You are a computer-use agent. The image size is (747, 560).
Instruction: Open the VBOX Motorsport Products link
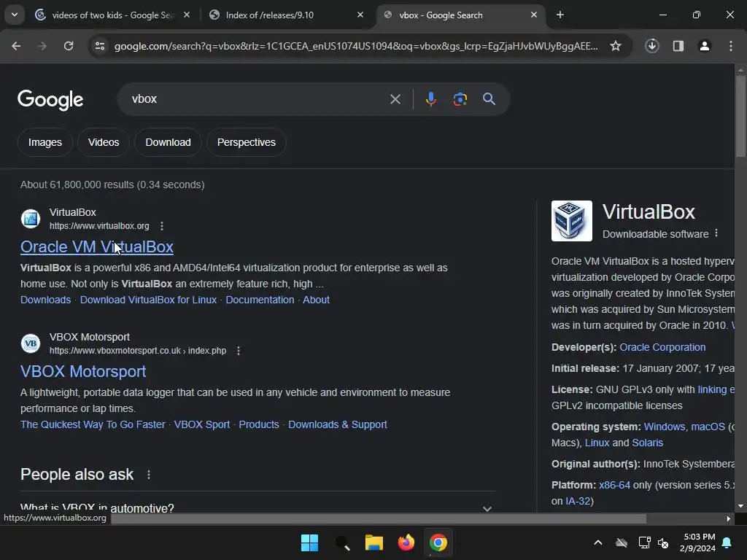pos(259,425)
